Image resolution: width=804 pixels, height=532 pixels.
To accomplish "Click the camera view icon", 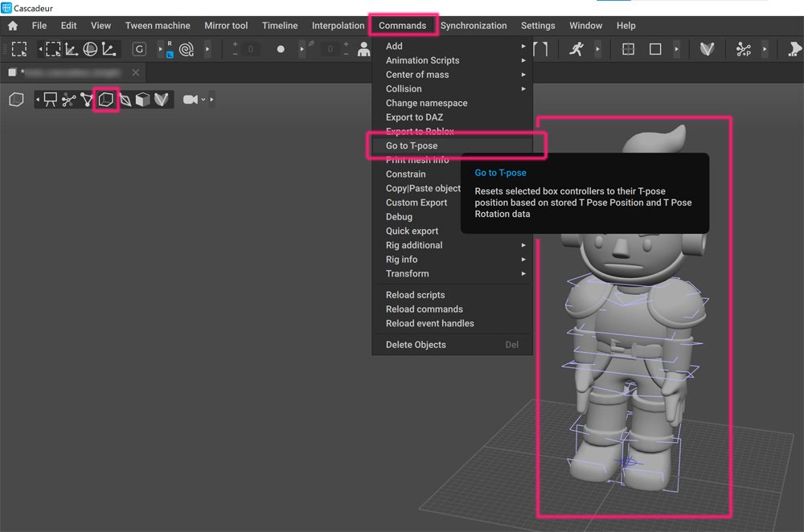I will point(190,98).
